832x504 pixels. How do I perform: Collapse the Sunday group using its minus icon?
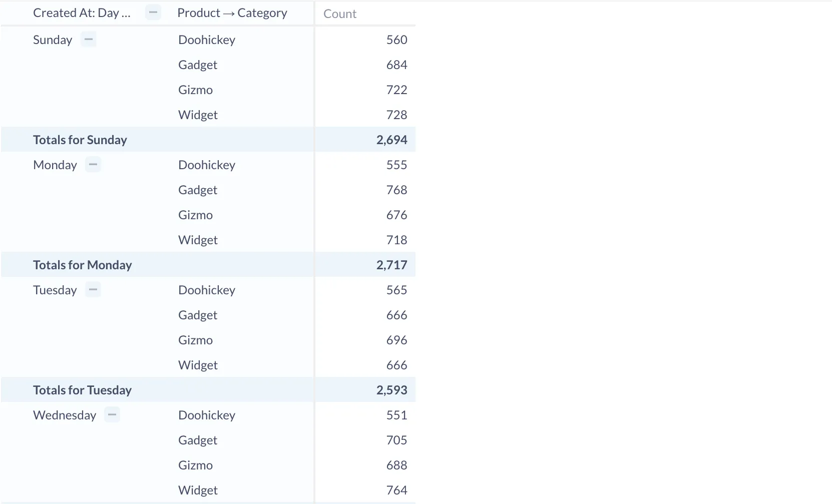88,39
